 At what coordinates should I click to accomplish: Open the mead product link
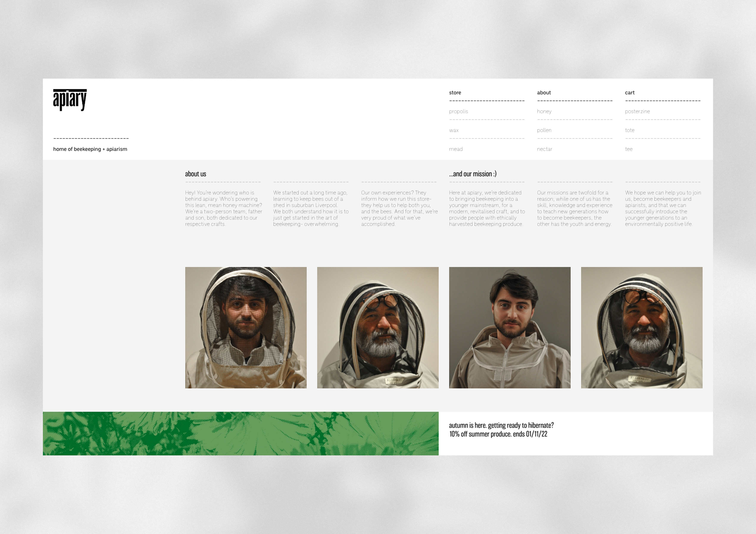coord(456,149)
